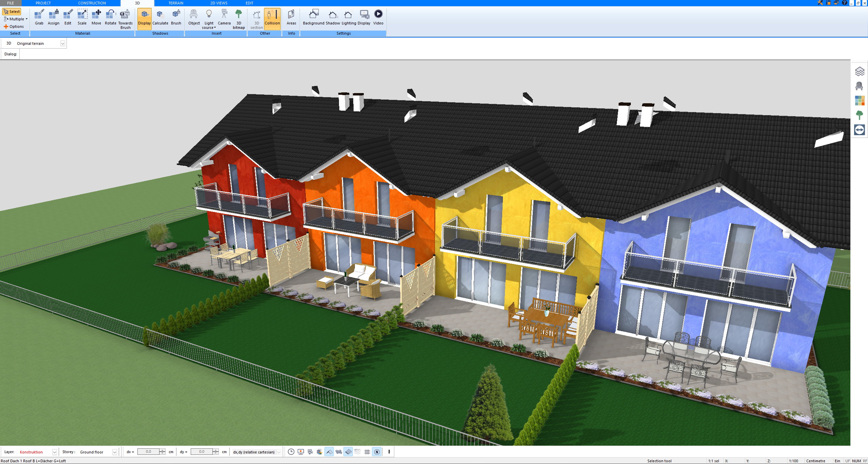Insert an Object from the ribbon
Image resolution: width=868 pixels, height=464 pixels.
point(194,18)
